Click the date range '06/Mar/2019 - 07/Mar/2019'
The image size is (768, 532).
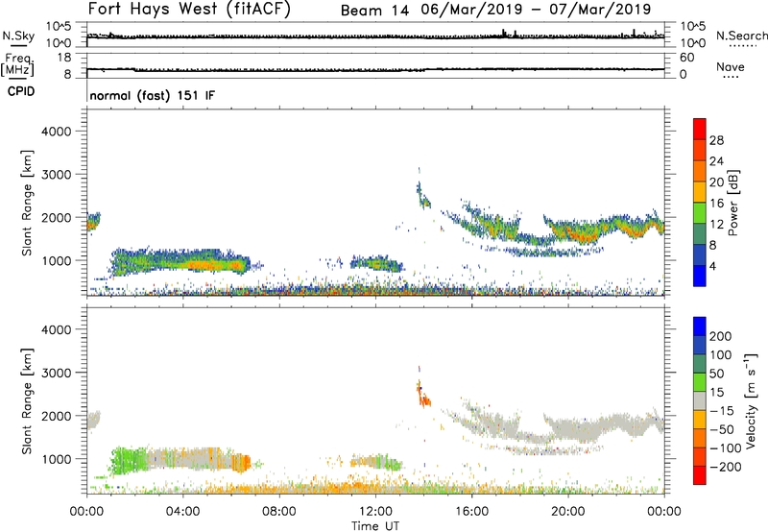(536, 10)
